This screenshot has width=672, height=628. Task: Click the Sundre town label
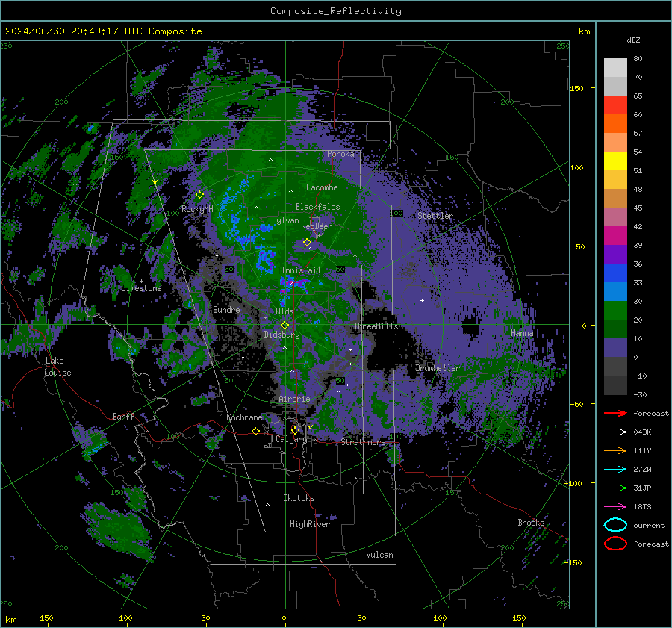(226, 309)
